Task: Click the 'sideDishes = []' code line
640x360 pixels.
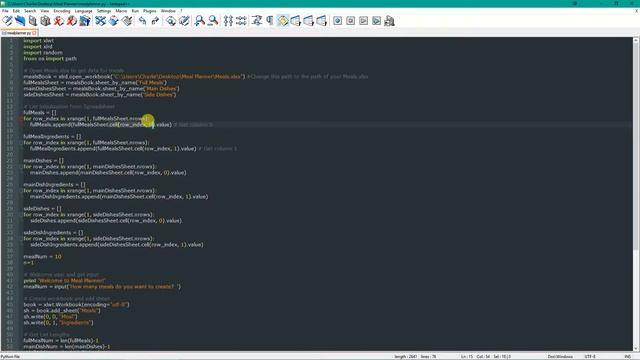Action: (x=42, y=209)
